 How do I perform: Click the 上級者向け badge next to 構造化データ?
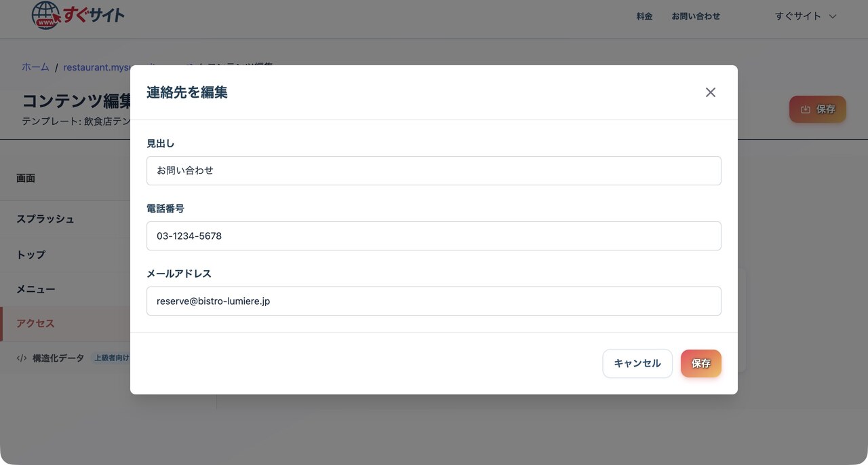(x=113, y=357)
